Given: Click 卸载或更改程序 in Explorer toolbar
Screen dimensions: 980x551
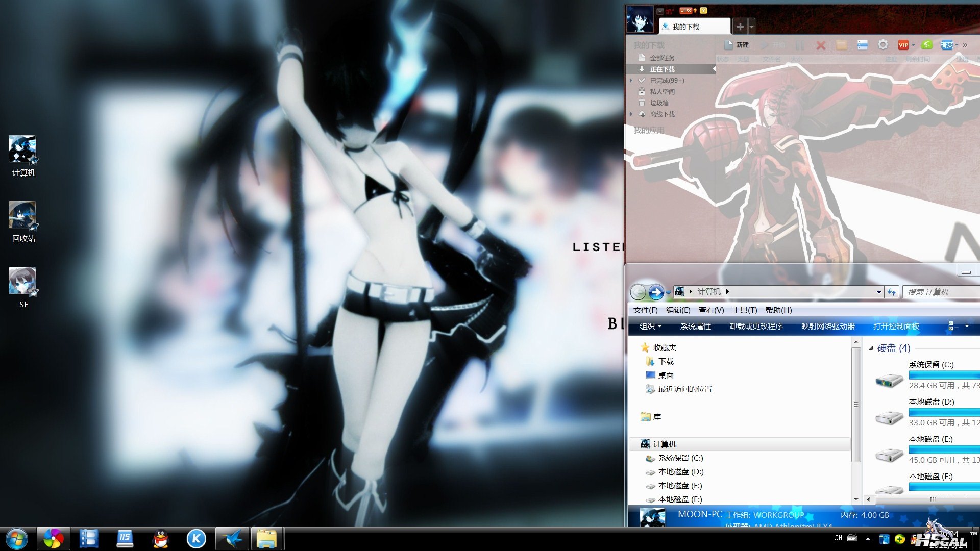Looking at the screenshot, I should click(x=756, y=326).
